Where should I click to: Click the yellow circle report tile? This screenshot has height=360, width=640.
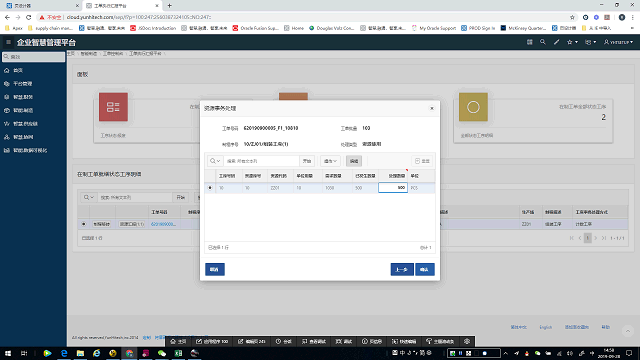(473, 107)
